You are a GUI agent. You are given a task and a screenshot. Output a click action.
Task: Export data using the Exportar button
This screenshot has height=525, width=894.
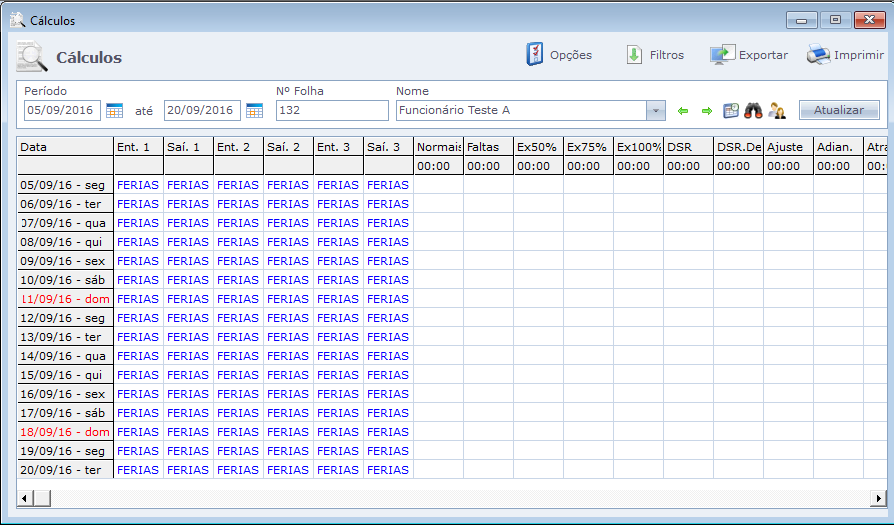coord(722,55)
